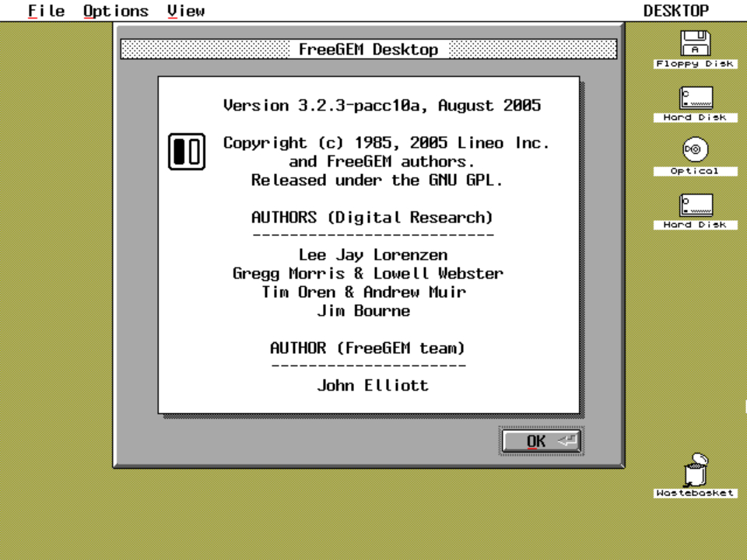747x560 pixels.
Task: Open the View menu
Action: (186, 11)
